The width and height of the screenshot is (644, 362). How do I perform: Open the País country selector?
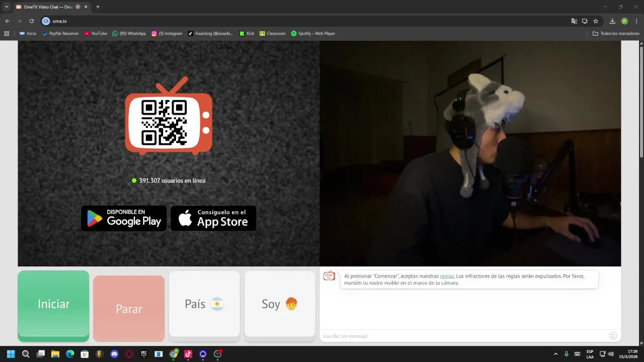click(204, 304)
